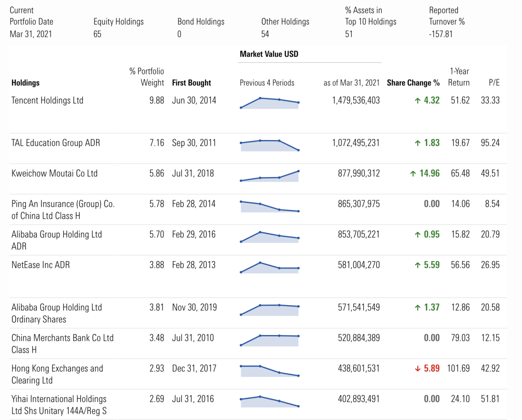This screenshot has height=420, width=522.
Task: Click TAL Education's market value 1,072,495,231
Action: [356, 143]
